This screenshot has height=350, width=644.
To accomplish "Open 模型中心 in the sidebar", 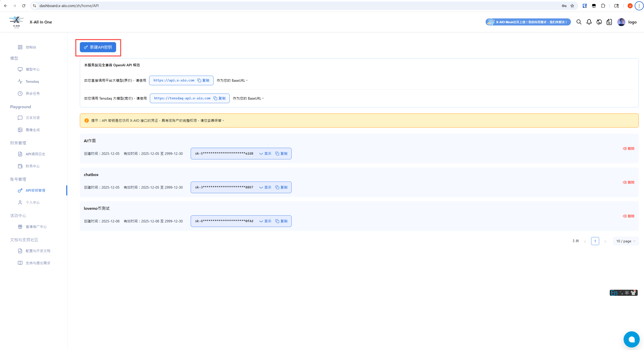I will 32,69.
